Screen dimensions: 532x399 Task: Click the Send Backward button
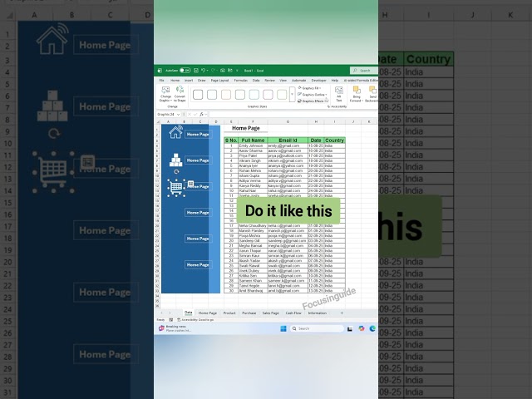click(372, 94)
